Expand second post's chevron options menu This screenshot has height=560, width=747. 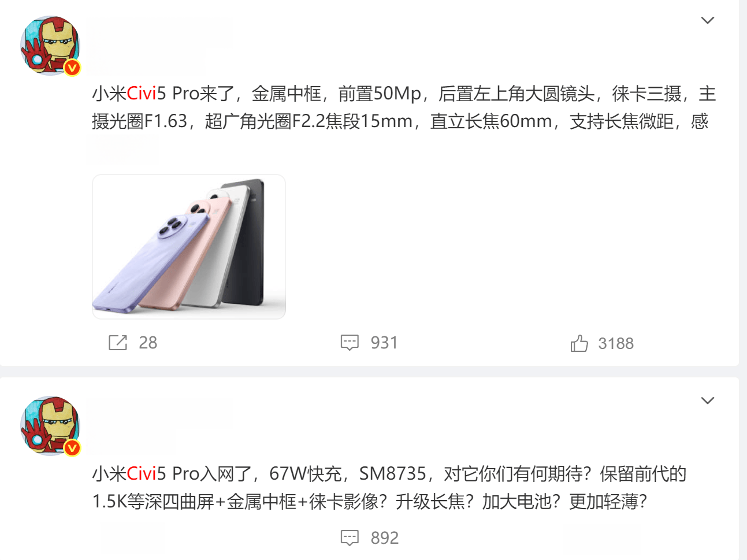(708, 400)
